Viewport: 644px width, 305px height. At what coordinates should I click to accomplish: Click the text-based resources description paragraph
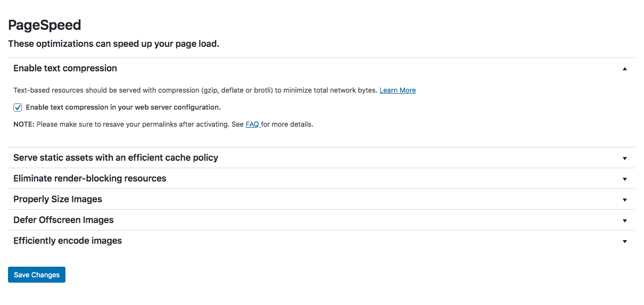(214, 90)
